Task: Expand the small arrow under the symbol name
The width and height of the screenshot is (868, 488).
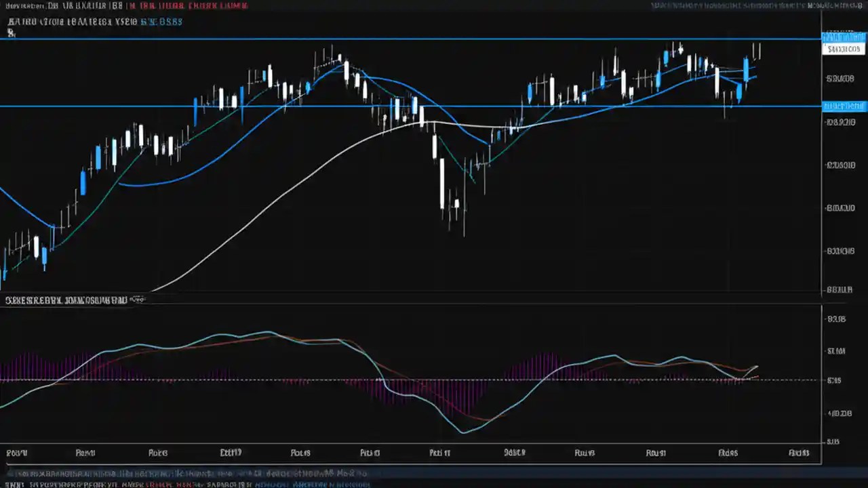Action: click(x=11, y=33)
